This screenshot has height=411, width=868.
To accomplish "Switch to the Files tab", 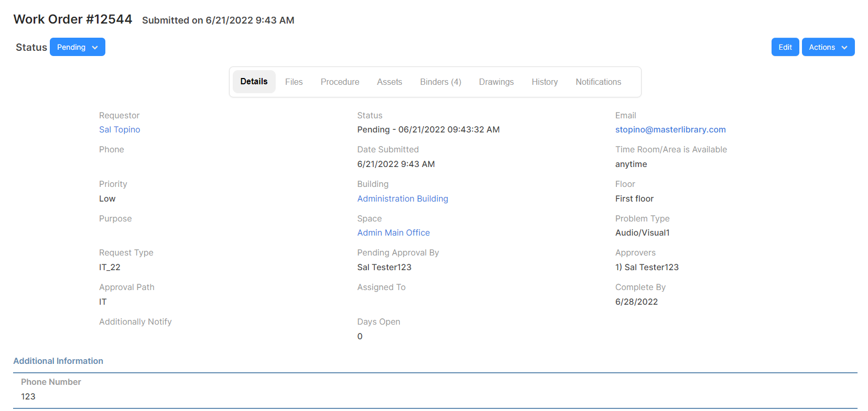I will pyautogui.click(x=294, y=82).
